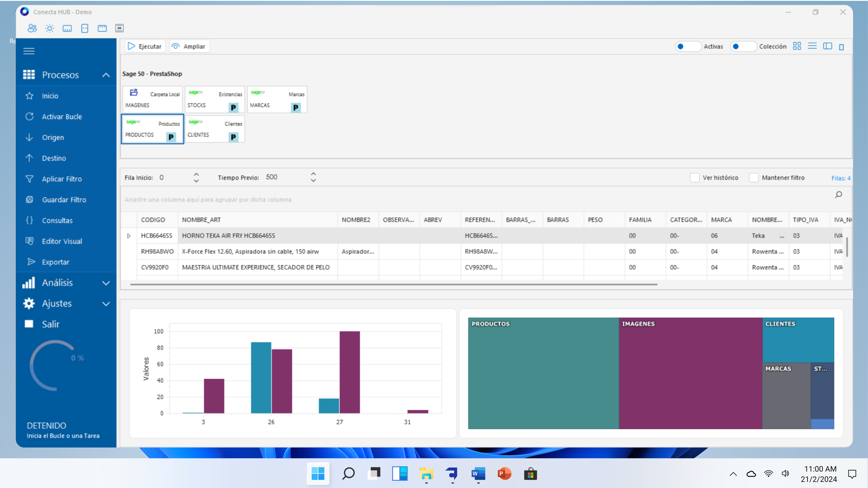Click the Ejecutar button
This screenshot has width=868, height=488.
click(x=145, y=47)
